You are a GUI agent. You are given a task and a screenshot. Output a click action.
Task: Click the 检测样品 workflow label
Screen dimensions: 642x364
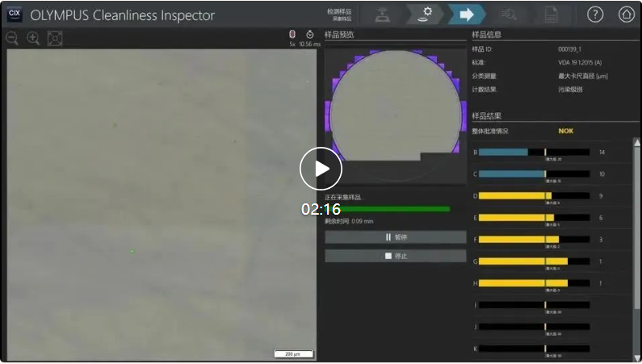pyautogui.click(x=339, y=11)
